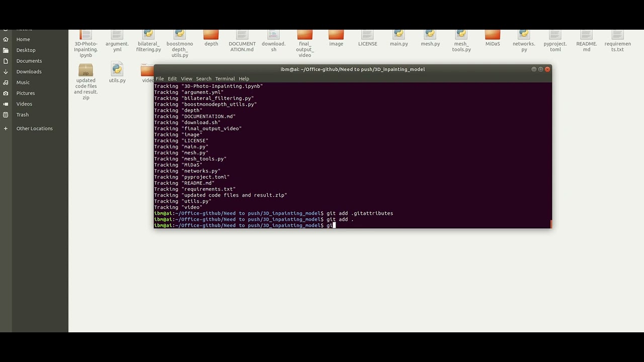Open the terminal Edit menu
This screenshot has width=644, height=362.
(172, 79)
